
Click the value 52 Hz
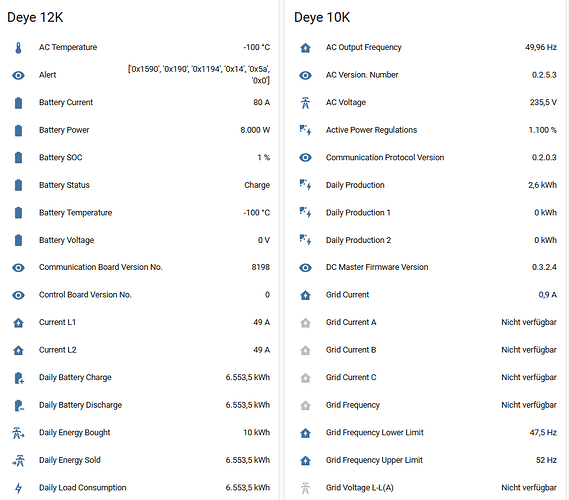tap(547, 460)
